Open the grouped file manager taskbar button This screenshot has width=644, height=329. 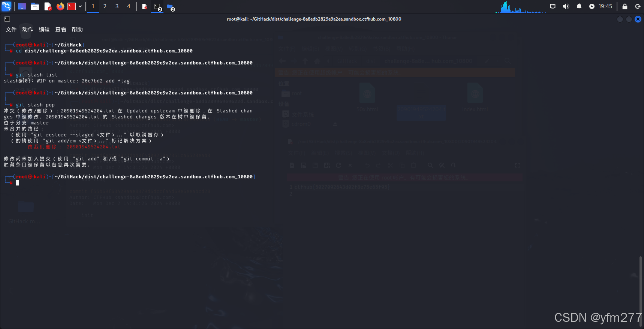(171, 7)
